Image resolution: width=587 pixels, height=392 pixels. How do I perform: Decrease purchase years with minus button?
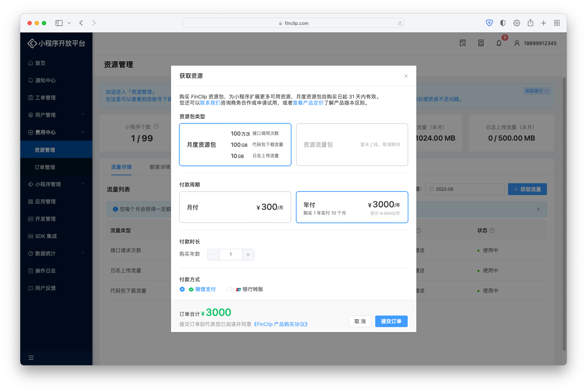tap(213, 255)
